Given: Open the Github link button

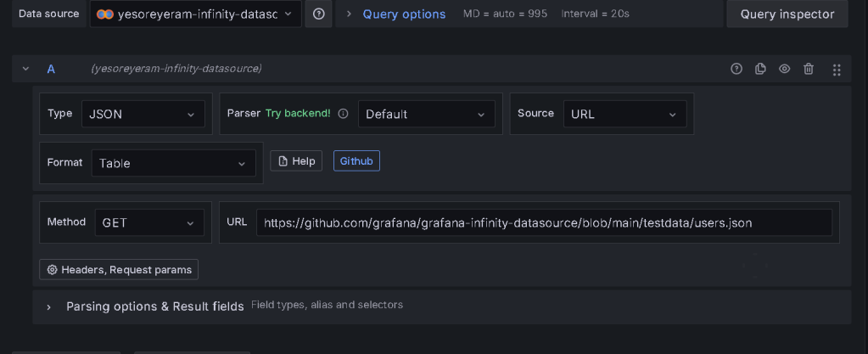Looking at the screenshot, I should click(356, 161).
